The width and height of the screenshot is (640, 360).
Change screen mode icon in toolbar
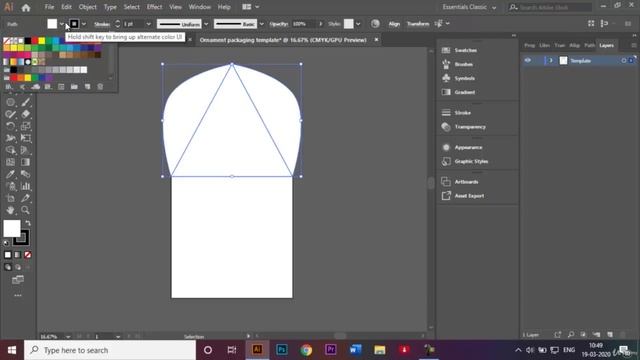(18, 280)
